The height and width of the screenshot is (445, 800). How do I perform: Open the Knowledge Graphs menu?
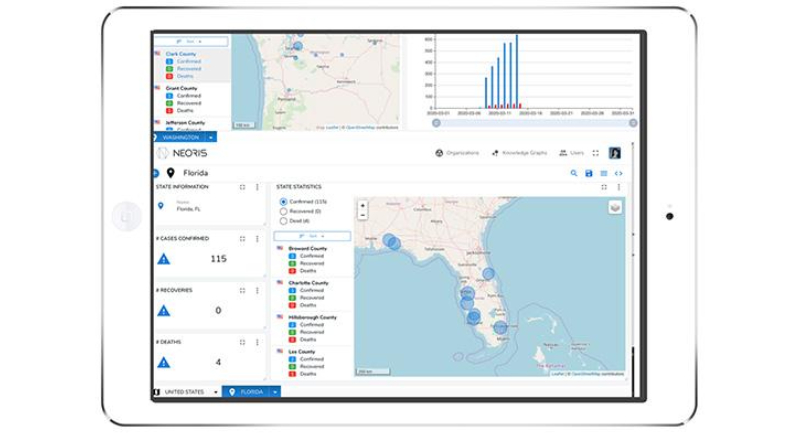coord(519,153)
